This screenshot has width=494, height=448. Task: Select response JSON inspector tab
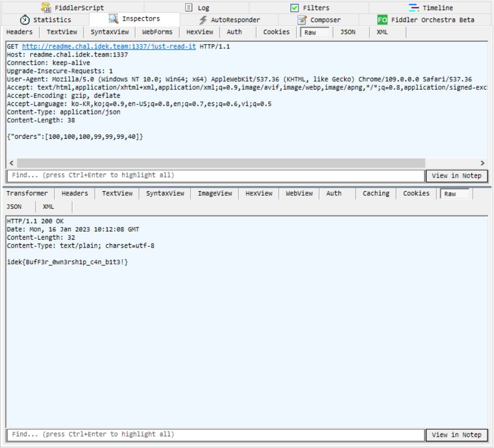(x=14, y=207)
